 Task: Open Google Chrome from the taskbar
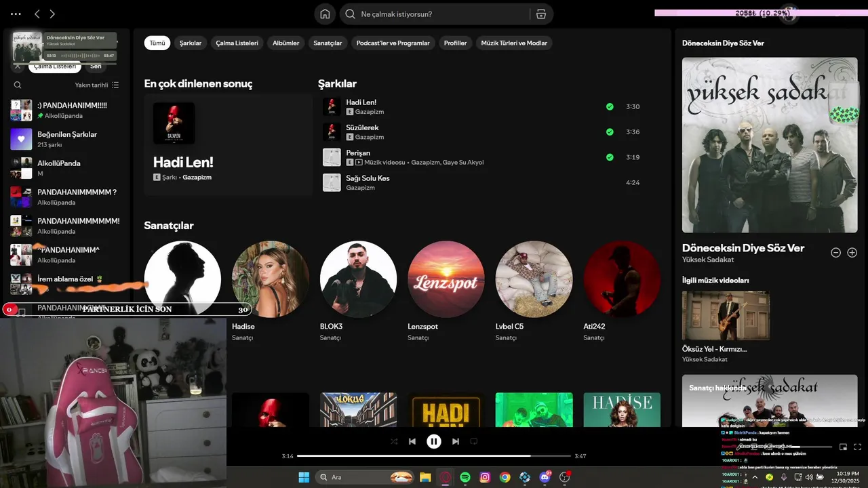(505, 477)
